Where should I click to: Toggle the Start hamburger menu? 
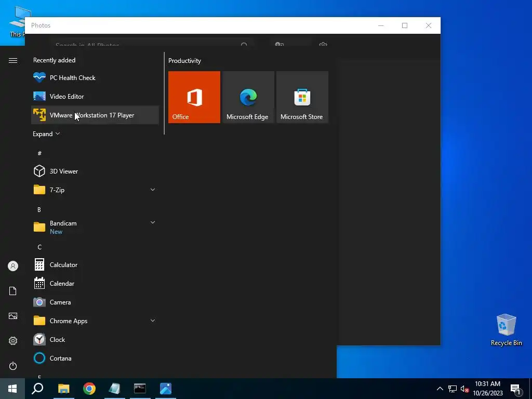pos(13,60)
